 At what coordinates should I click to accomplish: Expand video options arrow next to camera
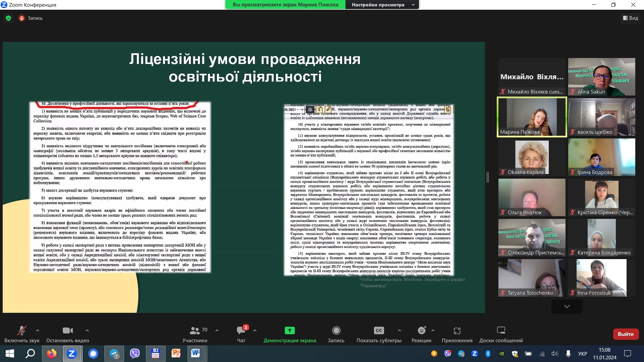click(87, 330)
